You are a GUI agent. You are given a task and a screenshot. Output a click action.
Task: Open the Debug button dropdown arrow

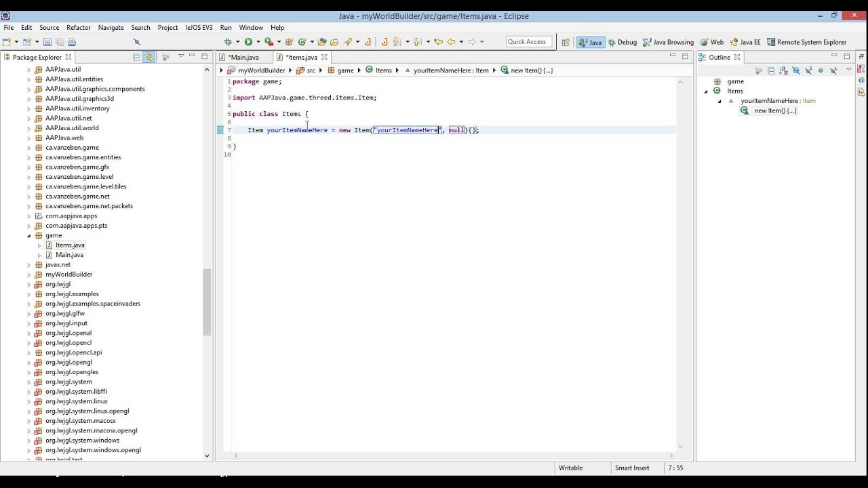click(237, 42)
